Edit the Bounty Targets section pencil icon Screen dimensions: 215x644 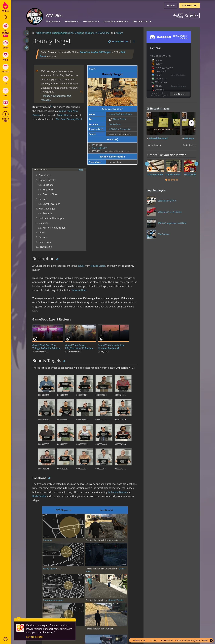(64, 361)
